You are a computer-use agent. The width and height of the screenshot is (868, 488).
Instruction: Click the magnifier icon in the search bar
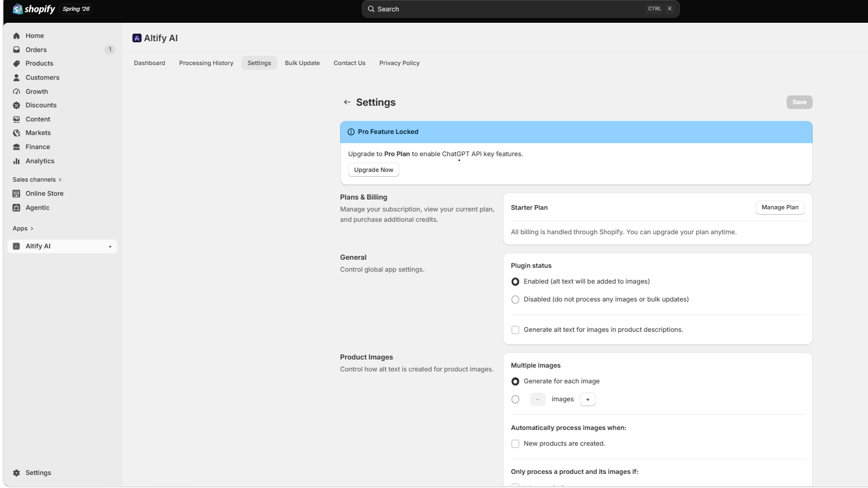pyautogui.click(x=371, y=9)
